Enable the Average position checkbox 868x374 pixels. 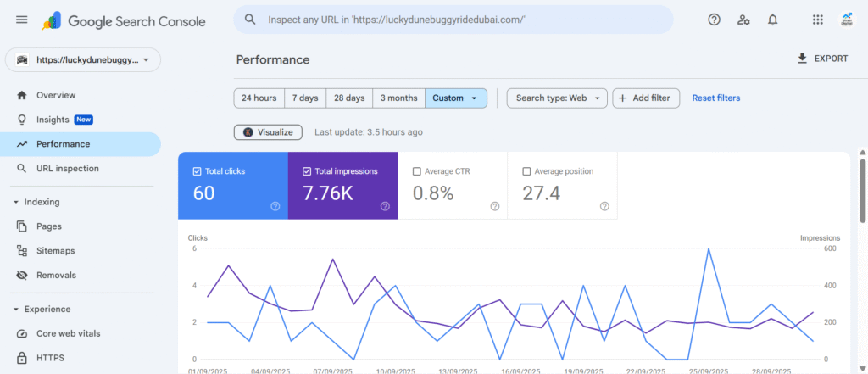(x=526, y=171)
